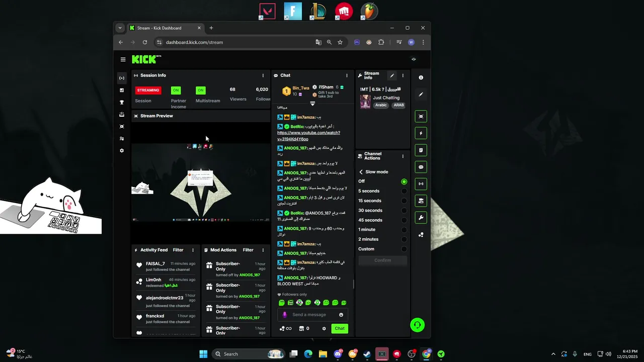644x362 pixels.
Task: Open Chat panel three-dot menu
Action: [x=347, y=75]
